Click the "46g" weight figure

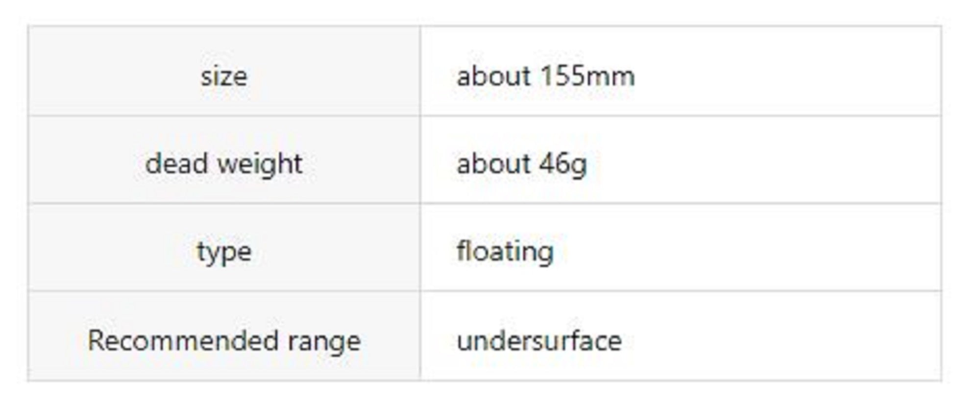click(x=563, y=164)
